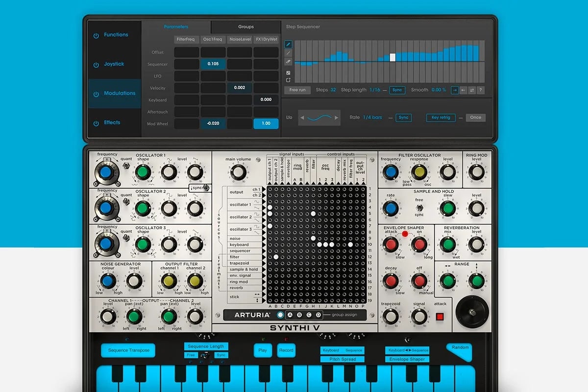This screenshot has width=588, height=392.
Task: Click the Smooth 0.00% value control
Action: click(x=438, y=90)
